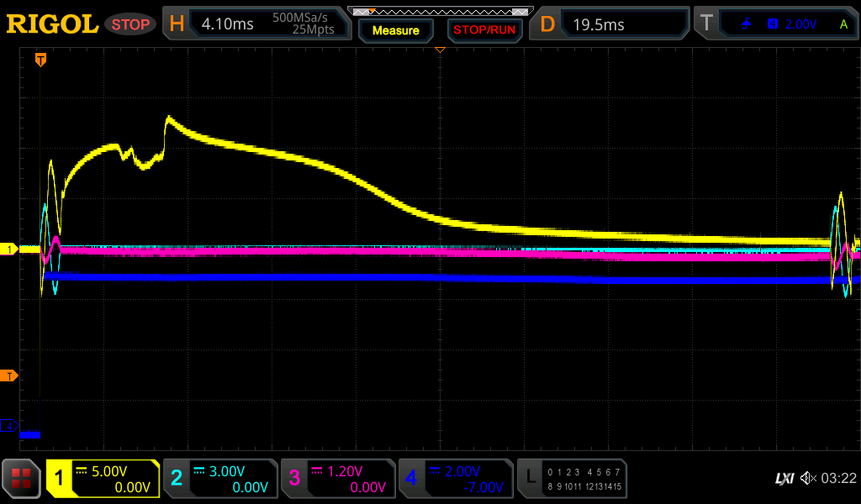
Task: Click the rising edge trigger icon
Action: 746,24
